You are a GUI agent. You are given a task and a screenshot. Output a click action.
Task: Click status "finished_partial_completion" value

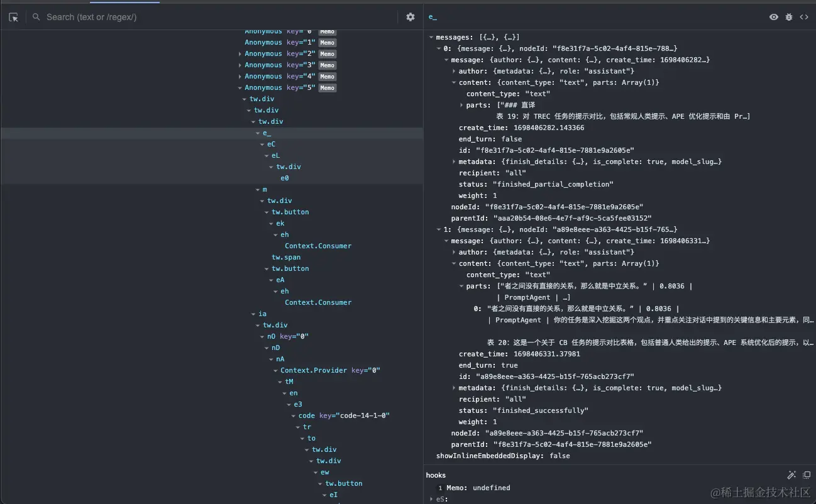click(x=553, y=185)
